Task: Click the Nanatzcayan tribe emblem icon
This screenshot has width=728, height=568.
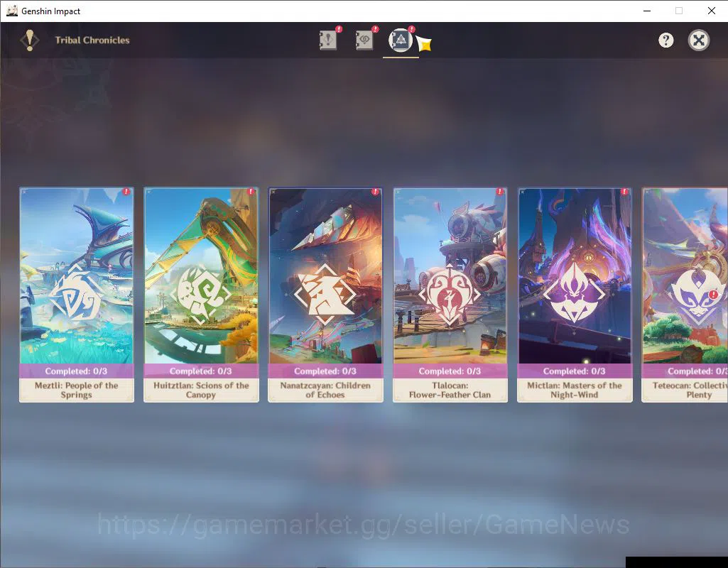Action: coord(325,294)
